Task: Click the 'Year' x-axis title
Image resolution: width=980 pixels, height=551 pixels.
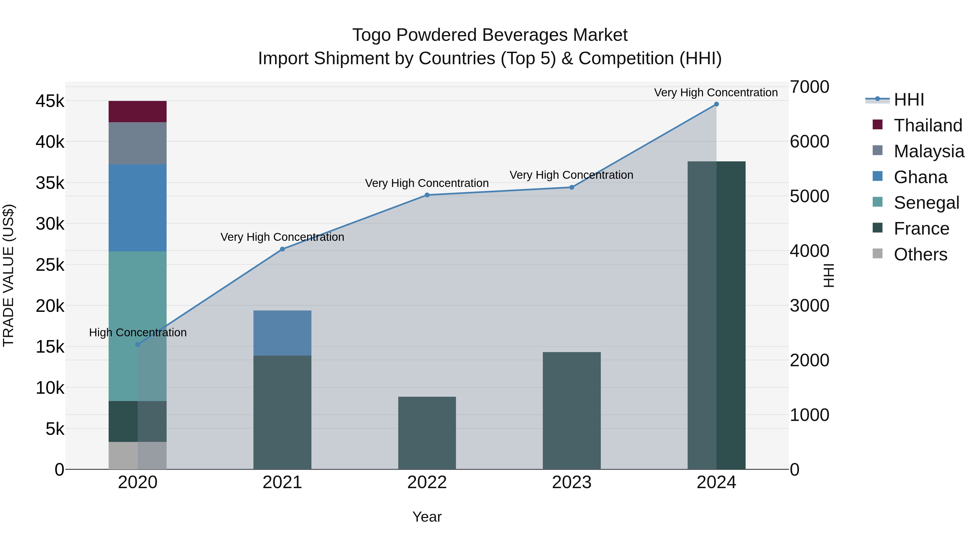Action: pyautogui.click(x=427, y=517)
